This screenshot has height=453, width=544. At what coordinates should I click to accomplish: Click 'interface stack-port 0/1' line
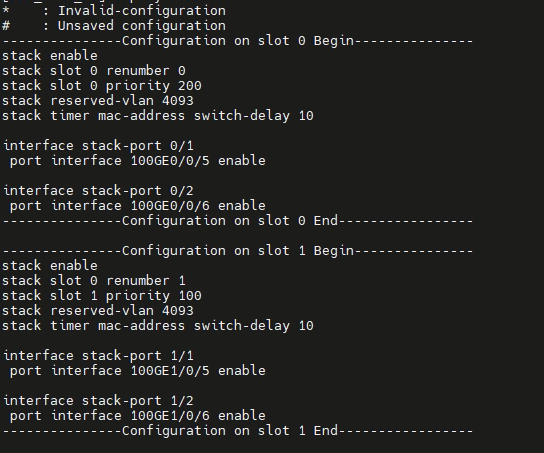99,146
